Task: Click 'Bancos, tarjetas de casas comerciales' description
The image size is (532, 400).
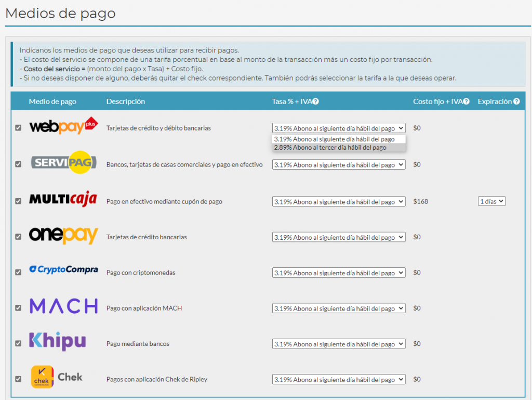Action: click(x=184, y=165)
